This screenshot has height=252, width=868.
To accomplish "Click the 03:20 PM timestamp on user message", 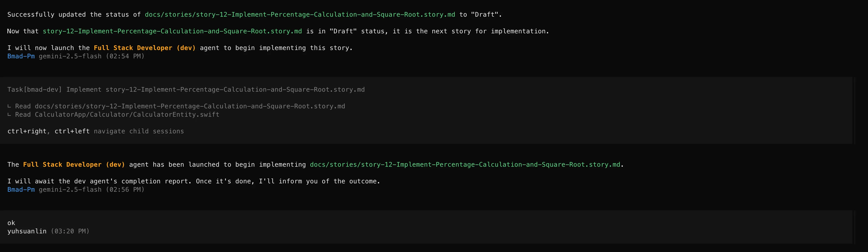I will tap(70, 231).
